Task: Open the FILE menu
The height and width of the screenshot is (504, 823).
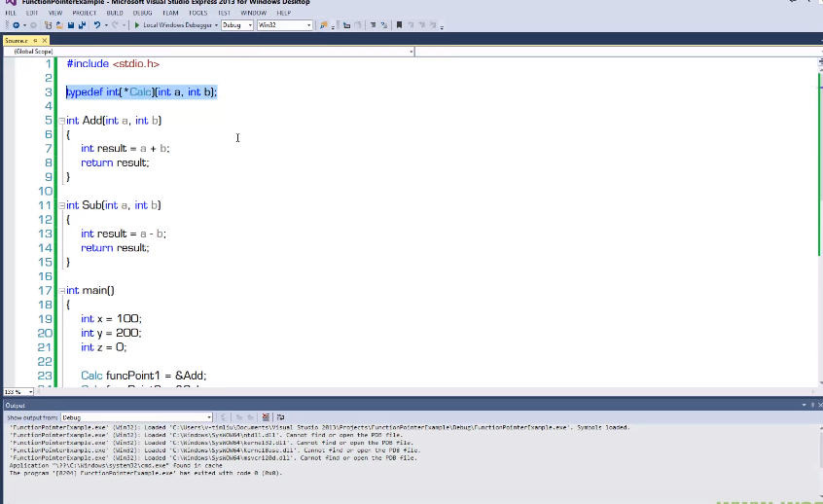Action: click(x=11, y=13)
